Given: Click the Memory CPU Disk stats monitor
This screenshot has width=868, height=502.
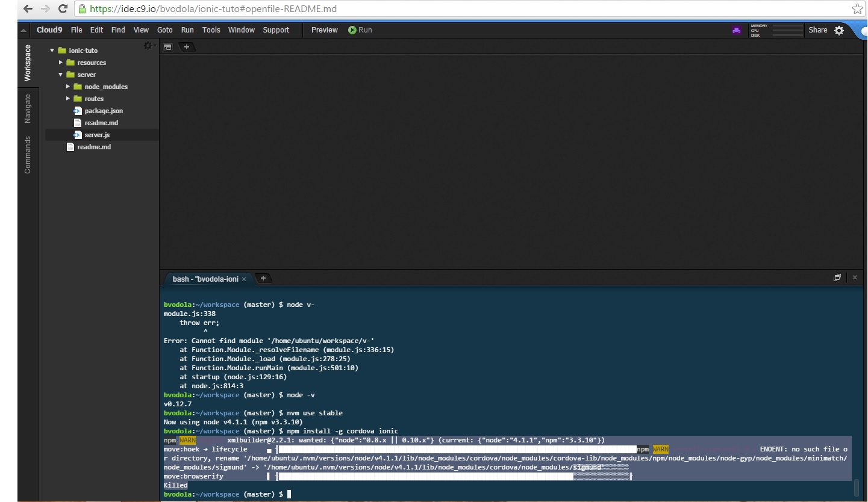Looking at the screenshot, I should click(x=776, y=30).
